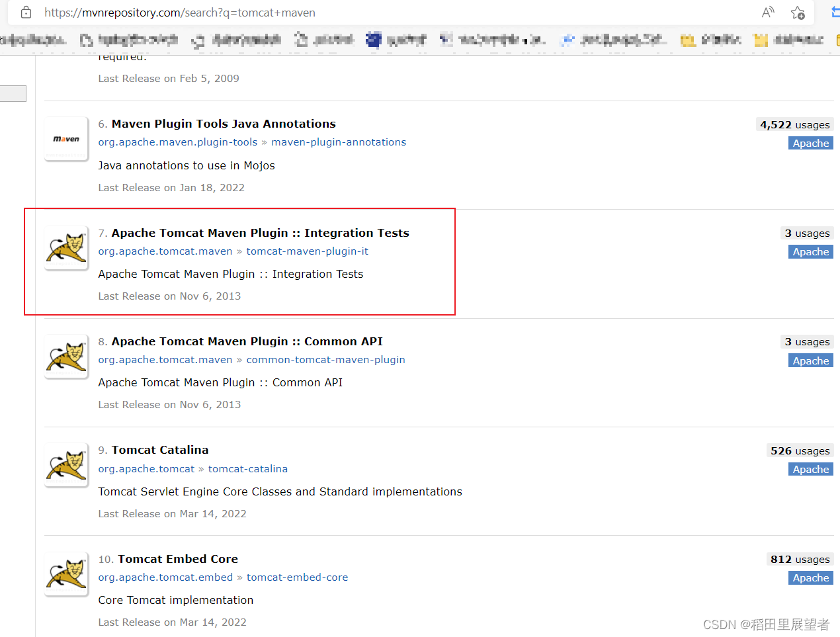Click the 526 usages badge
Image resolution: width=840 pixels, height=637 pixels.
pyautogui.click(x=800, y=451)
